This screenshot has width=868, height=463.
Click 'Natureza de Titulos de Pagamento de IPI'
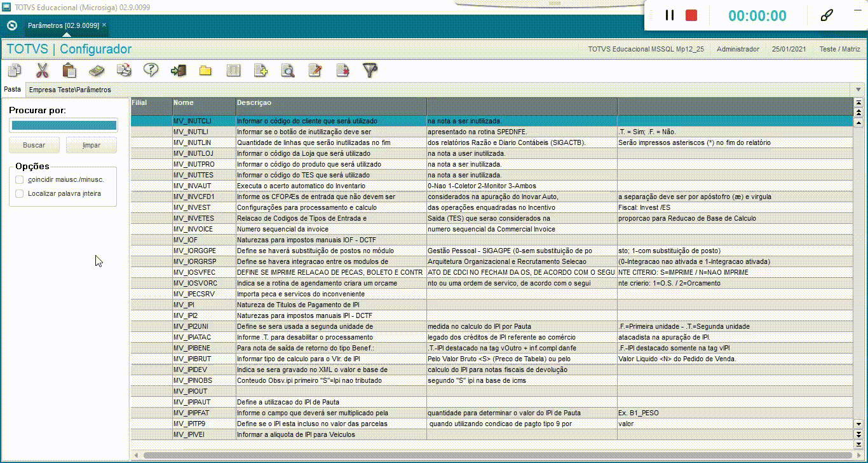297,305
